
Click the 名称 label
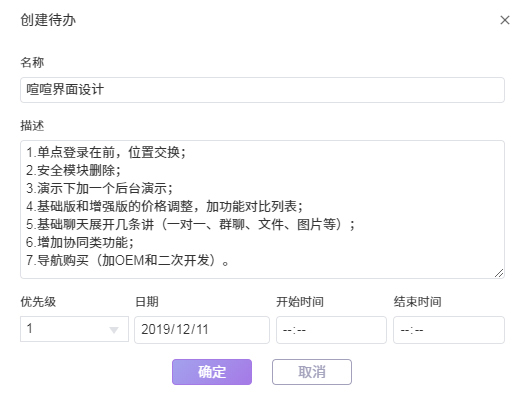point(32,63)
